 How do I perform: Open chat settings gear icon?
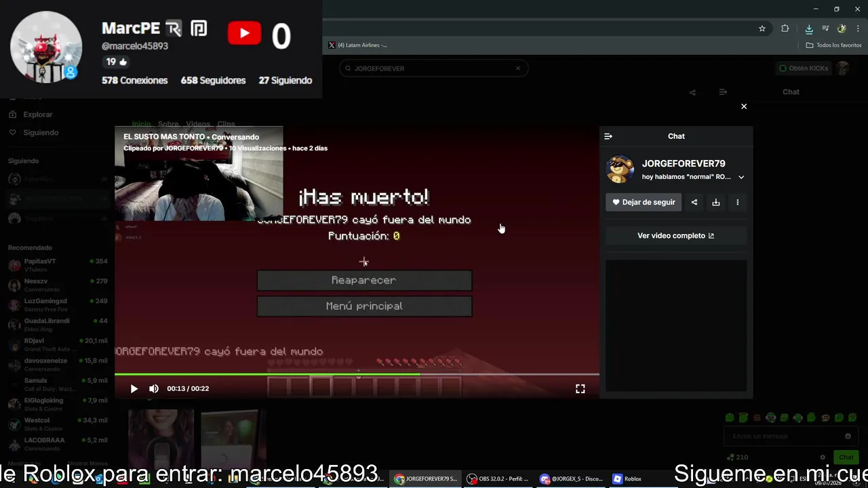823,457
